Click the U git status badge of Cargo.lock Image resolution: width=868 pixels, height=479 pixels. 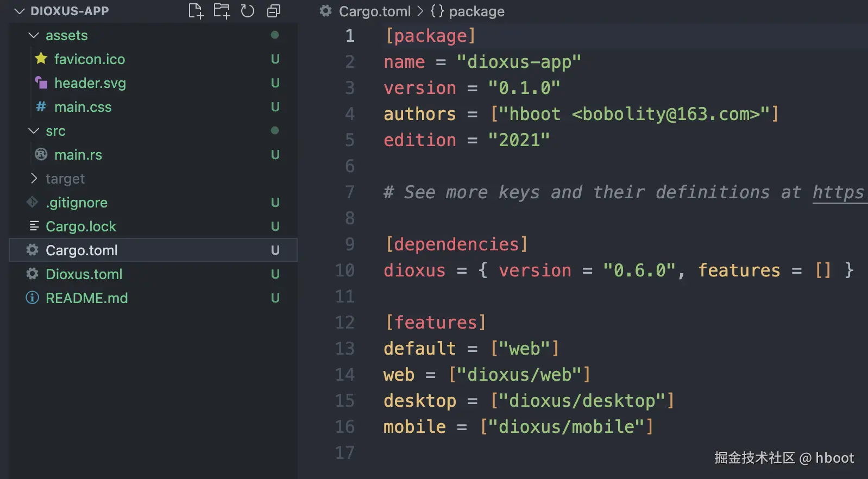(x=275, y=226)
